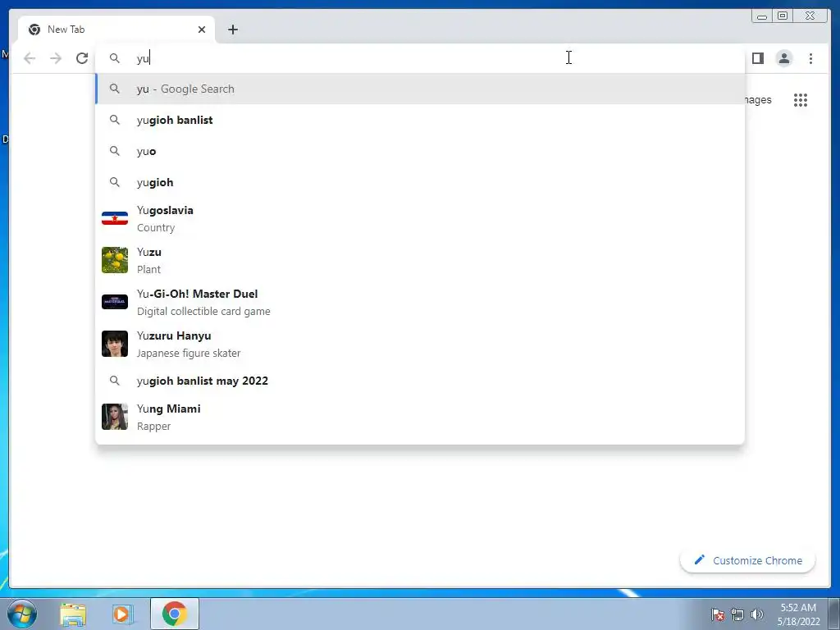
Task: Reload the current page
Action: 82,58
